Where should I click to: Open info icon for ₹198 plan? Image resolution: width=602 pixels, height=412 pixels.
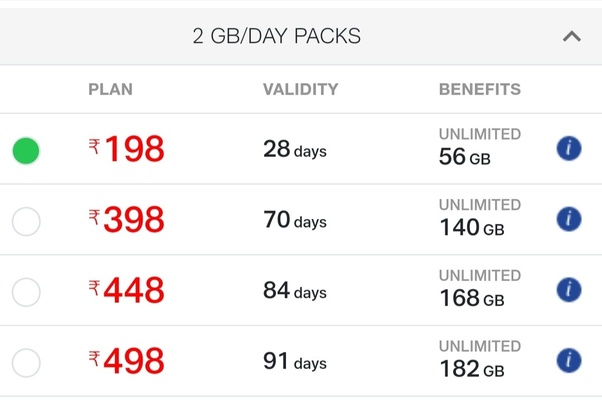(569, 149)
